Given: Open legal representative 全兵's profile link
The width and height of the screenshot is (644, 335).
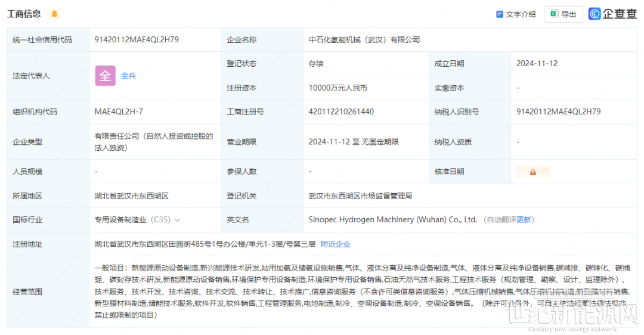Looking at the screenshot, I should point(129,76).
